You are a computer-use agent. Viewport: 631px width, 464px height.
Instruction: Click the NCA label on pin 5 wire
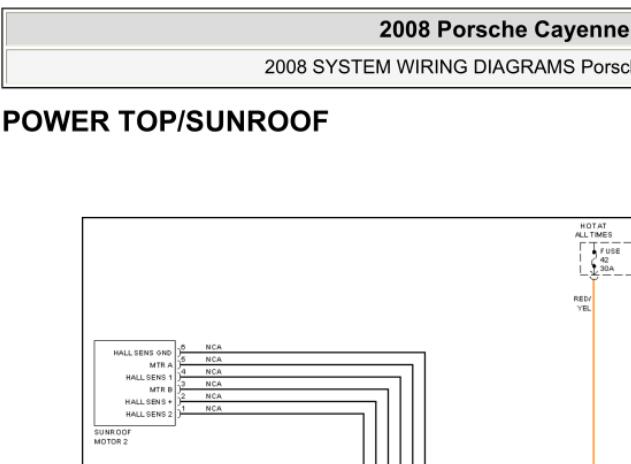[213, 359]
